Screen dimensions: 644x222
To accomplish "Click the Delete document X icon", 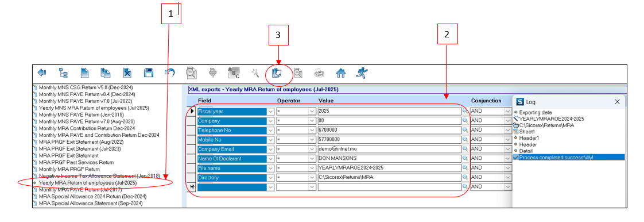I will click(x=127, y=73).
